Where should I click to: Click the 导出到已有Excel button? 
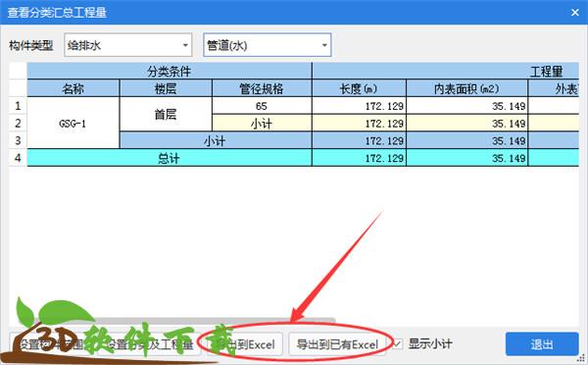point(337,344)
